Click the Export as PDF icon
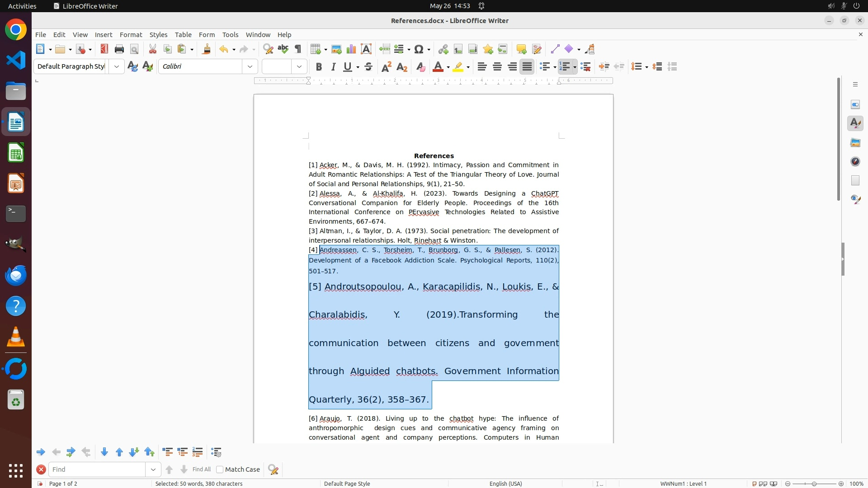Viewport: 868px width, 488px height. coord(104,49)
